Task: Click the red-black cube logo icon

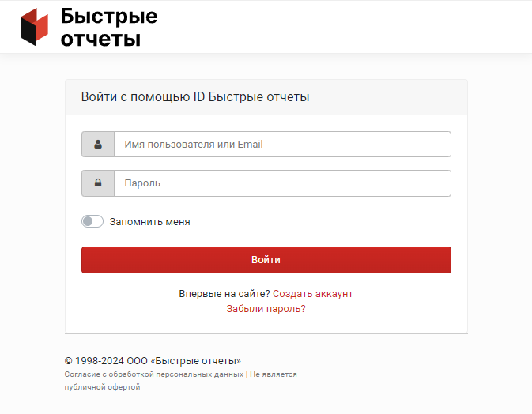Action: coord(34,27)
